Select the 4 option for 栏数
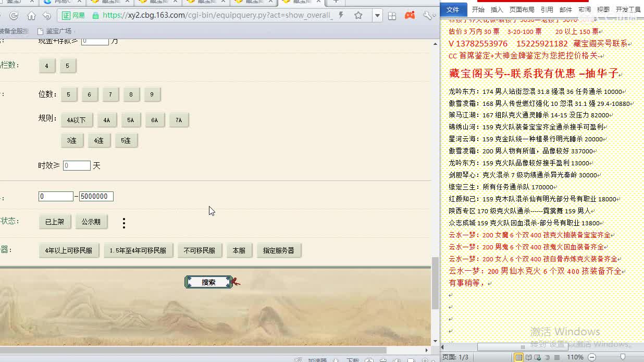Viewport: 644px width, 362px height. click(x=47, y=66)
